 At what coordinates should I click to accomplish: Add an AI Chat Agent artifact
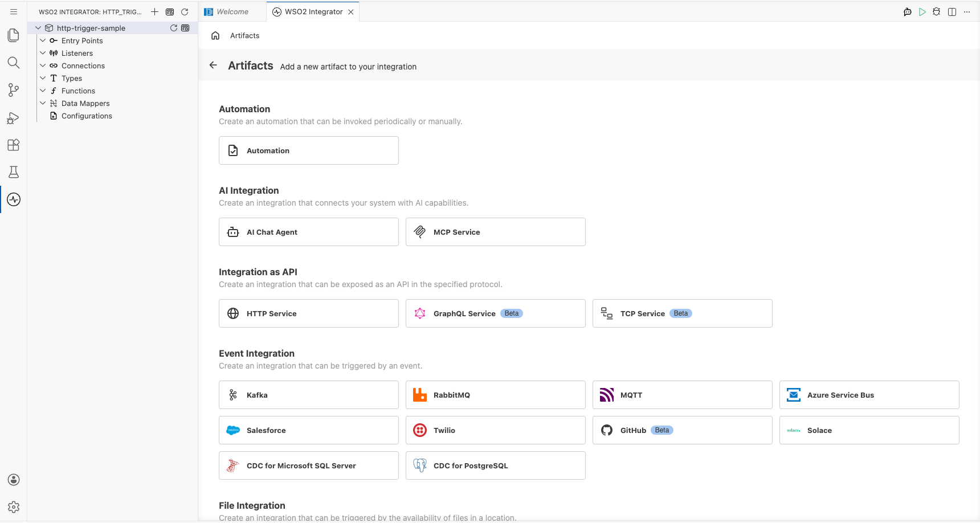coord(309,232)
